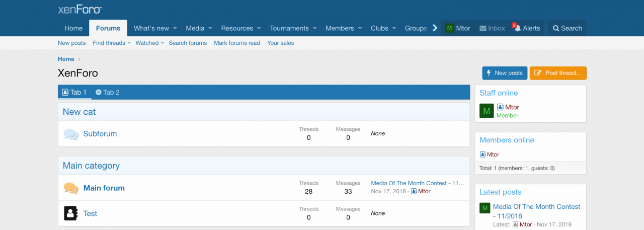644x230 pixels.
Task: Open the Tournaments menu item
Action: [289, 28]
